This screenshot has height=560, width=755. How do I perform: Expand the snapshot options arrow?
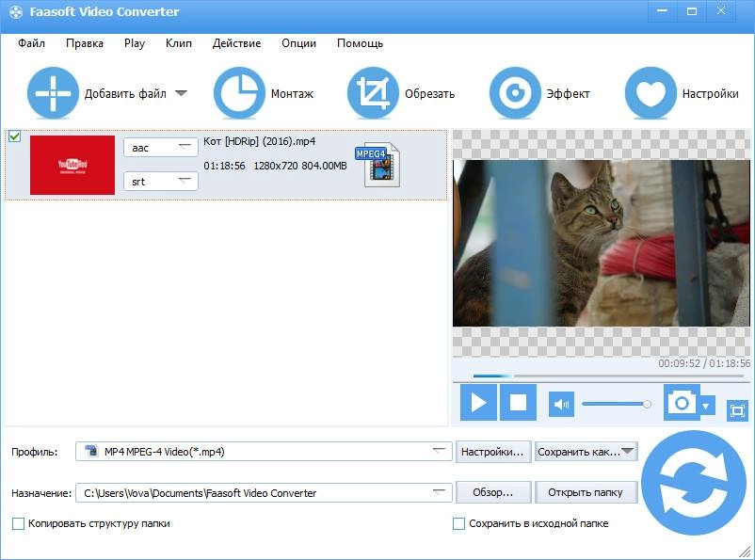click(706, 407)
